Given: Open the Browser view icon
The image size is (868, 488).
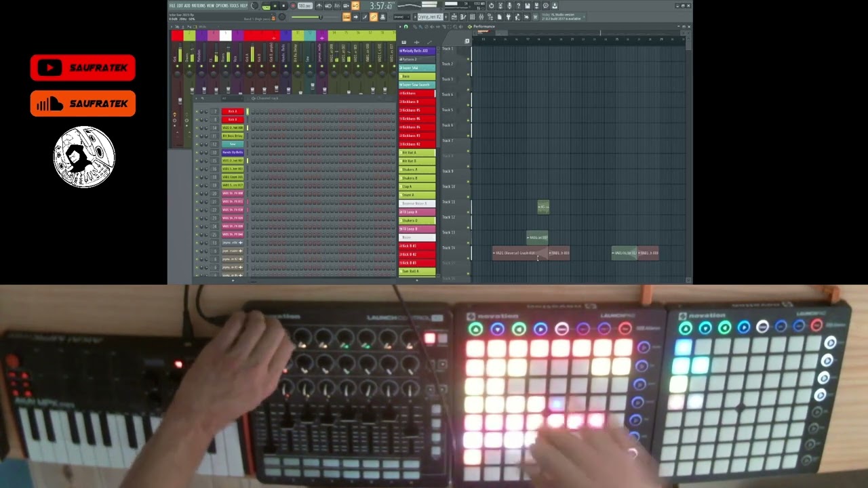Looking at the screenshot, I should [x=490, y=17].
